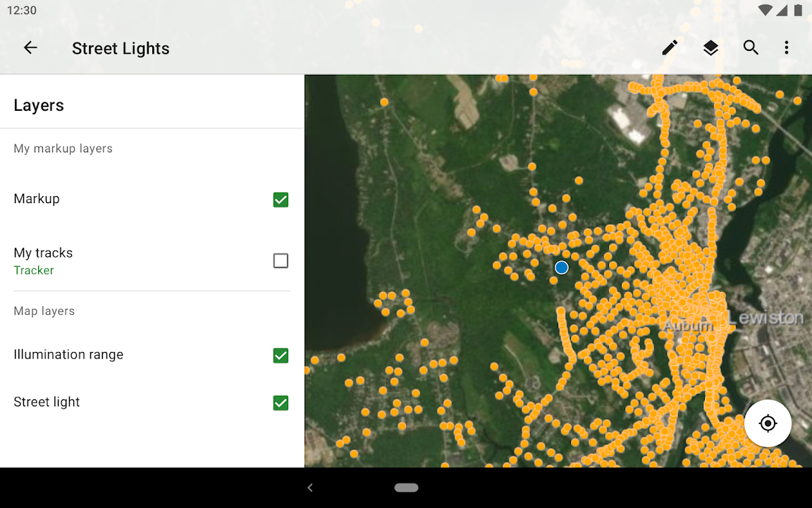This screenshot has height=508, width=812.
Task: Open the Tracker link under My tracks
Action: point(34,270)
